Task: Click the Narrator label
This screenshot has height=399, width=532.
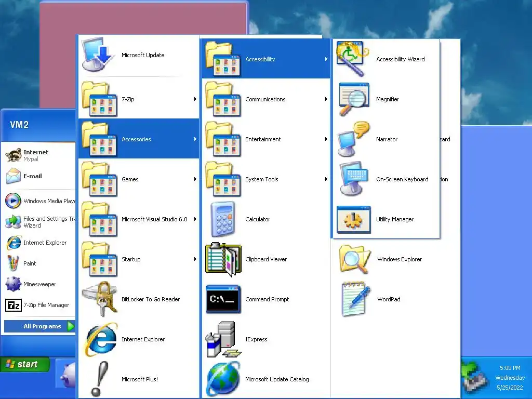Action: pyautogui.click(x=387, y=139)
